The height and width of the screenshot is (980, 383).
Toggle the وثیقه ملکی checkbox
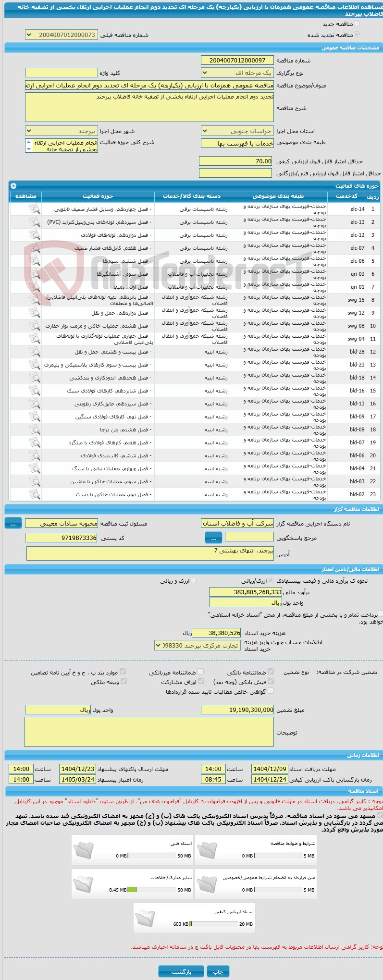[124, 681]
